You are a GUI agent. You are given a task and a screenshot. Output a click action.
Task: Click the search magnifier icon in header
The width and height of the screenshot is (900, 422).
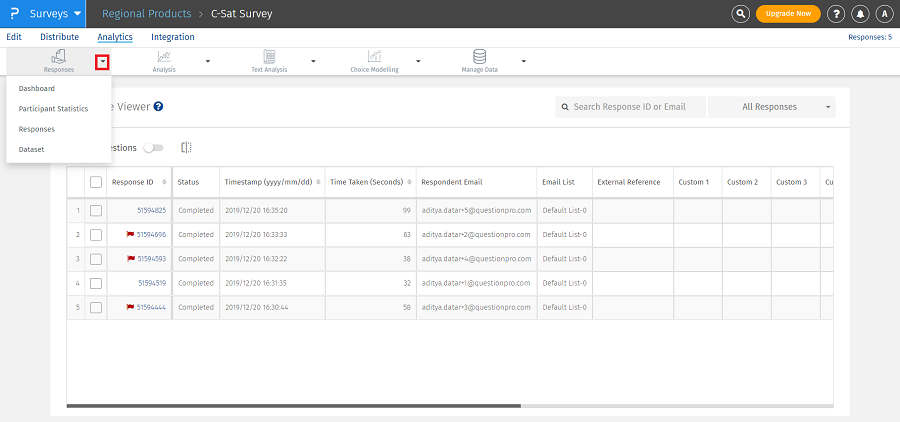[740, 14]
